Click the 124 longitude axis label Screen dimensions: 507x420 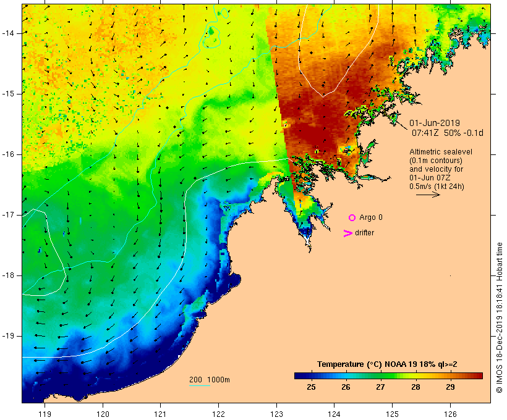[x=334, y=414]
